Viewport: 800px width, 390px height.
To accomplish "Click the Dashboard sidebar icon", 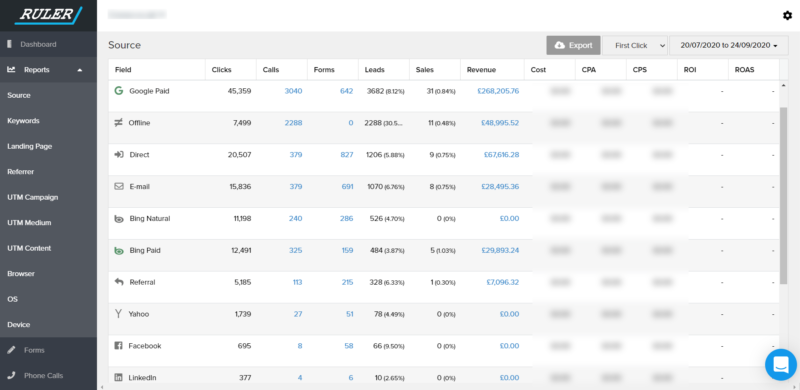I will pos(10,44).
